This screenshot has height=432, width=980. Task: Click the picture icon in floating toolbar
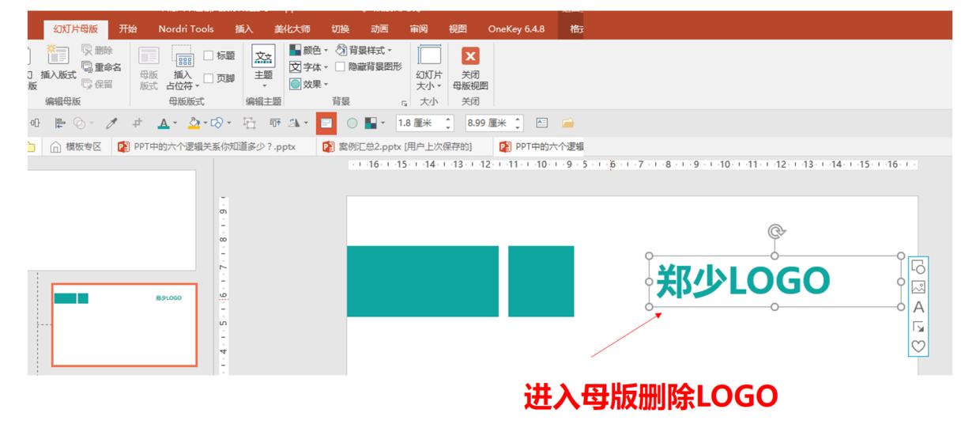[x=918, y=286]
